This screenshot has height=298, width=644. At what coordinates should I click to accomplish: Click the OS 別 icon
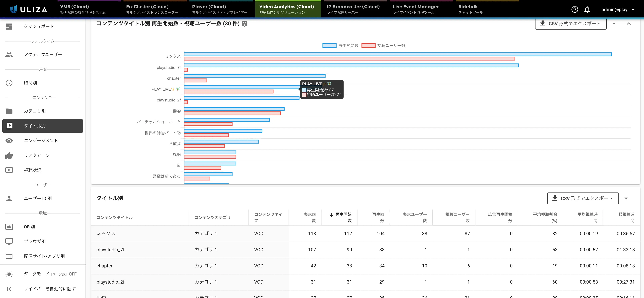pyautogui.click(x=9, y=227)
